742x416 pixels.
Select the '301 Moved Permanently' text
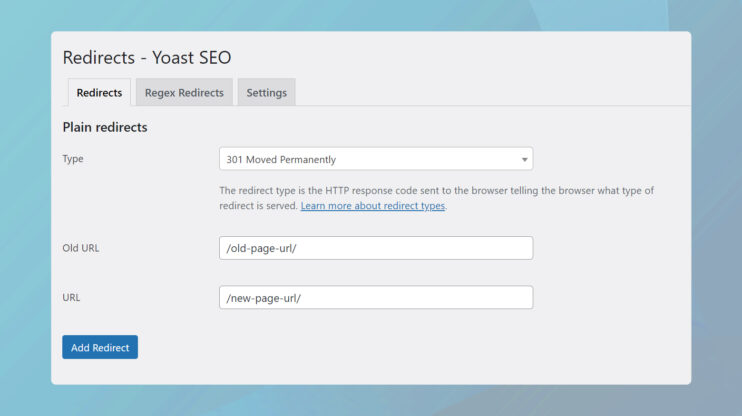pos(281,159)
